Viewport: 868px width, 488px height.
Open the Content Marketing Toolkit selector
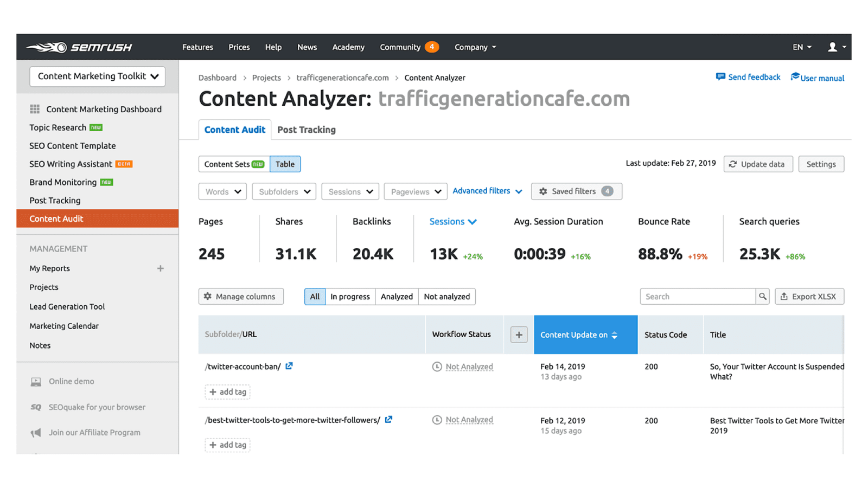(x=97, y=76)
